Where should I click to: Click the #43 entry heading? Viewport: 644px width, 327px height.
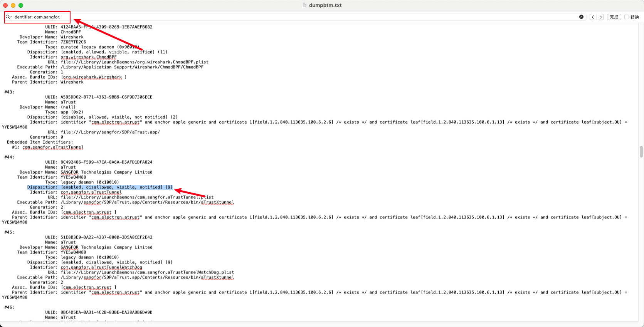coord(9,92)
